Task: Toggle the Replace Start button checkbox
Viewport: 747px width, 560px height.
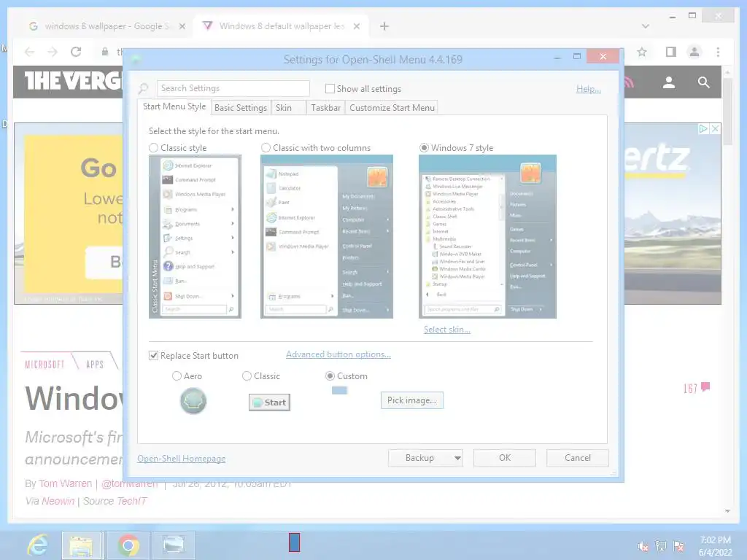Action: (153, 355)
